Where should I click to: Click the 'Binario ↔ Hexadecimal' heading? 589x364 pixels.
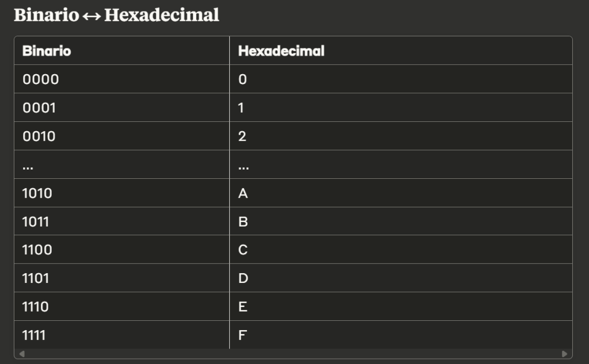(116, 16)
